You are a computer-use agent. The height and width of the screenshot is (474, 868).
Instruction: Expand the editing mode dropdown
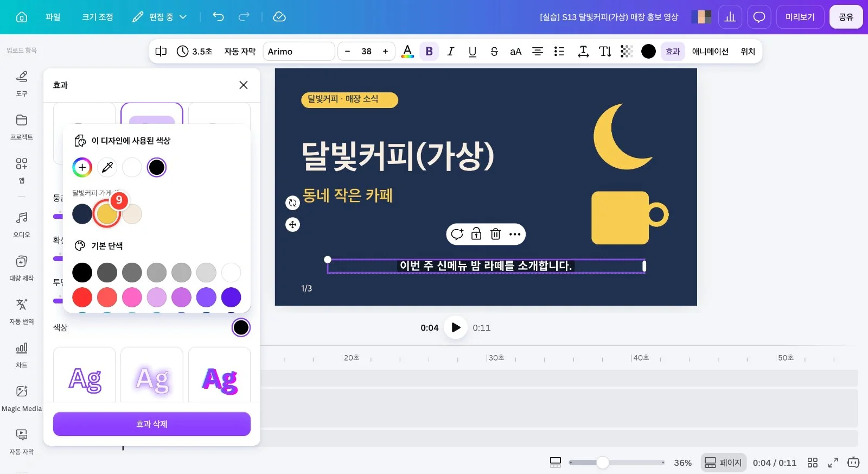(x=160, y=17)
